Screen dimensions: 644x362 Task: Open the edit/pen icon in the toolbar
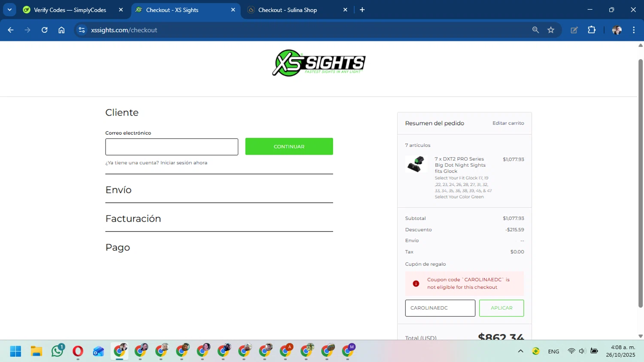pyautogui.click(x=574, y=30)
